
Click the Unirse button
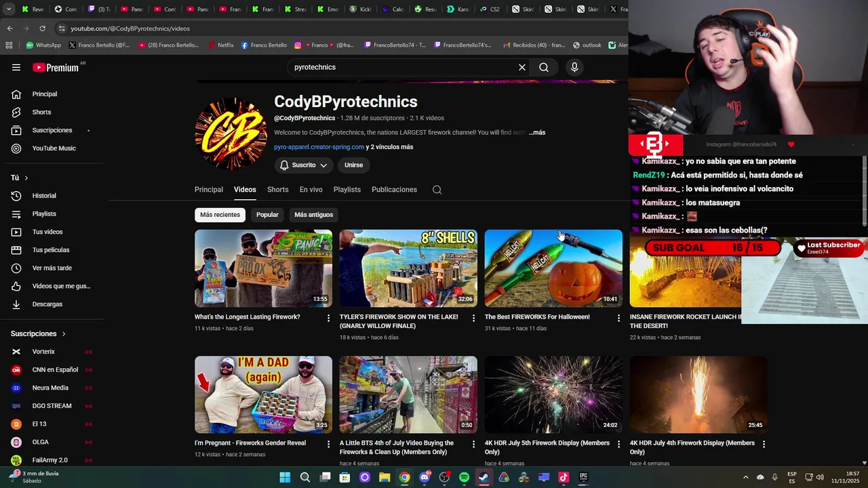tap(353, 165)
